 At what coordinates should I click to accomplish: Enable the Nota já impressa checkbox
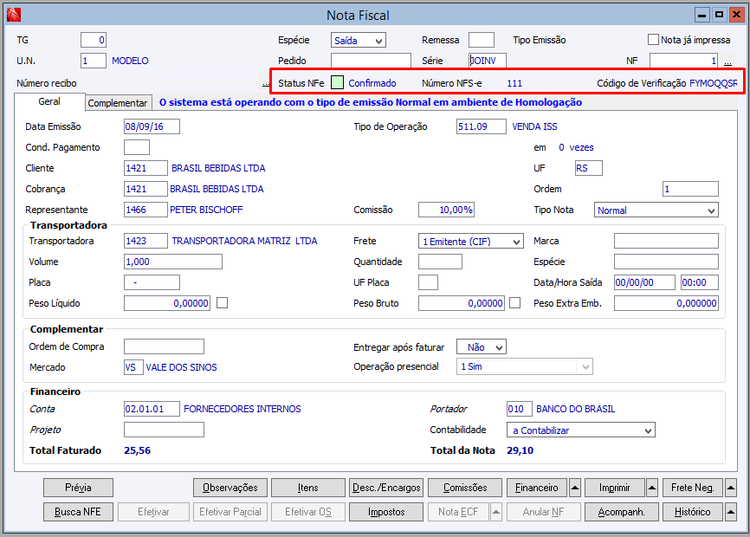[x=653, y=40]
